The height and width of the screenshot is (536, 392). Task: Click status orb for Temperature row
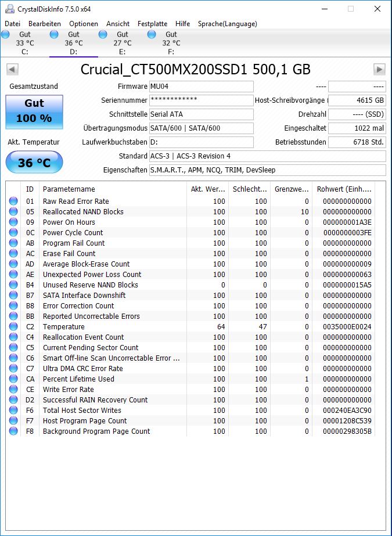click(13, 326)
